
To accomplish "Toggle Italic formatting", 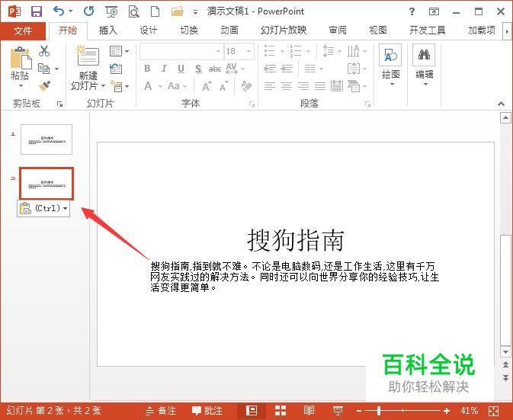I will (x=164, y=69).
